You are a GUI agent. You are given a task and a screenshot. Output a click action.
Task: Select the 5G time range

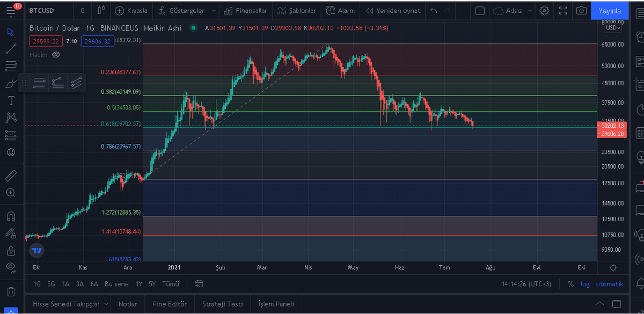click(51, 283)
